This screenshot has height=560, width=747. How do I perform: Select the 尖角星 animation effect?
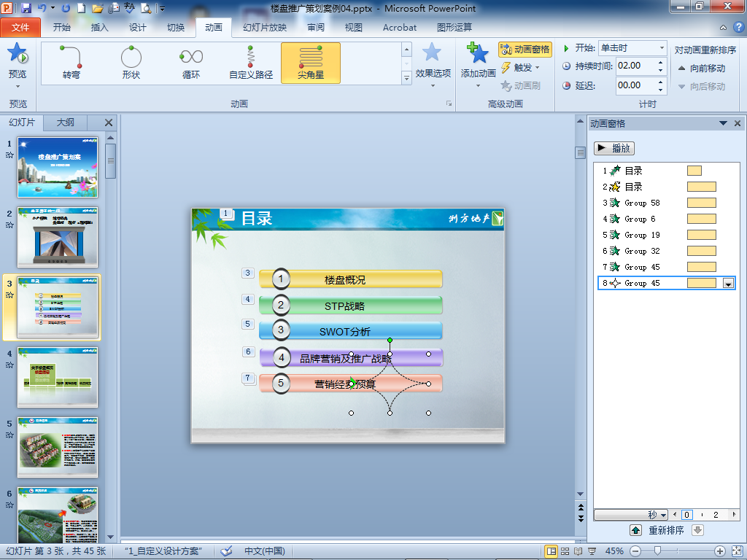pyautogui.click(x=311, y=63)
